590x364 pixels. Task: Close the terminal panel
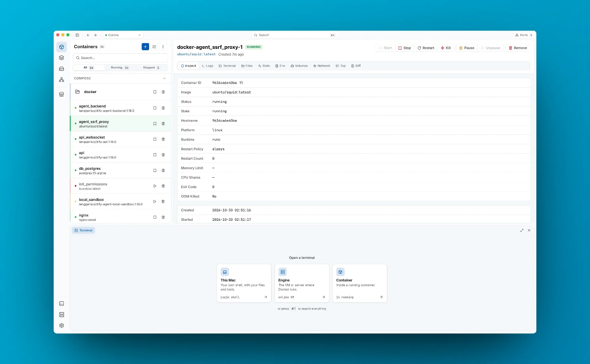click(x=529, y=231)
